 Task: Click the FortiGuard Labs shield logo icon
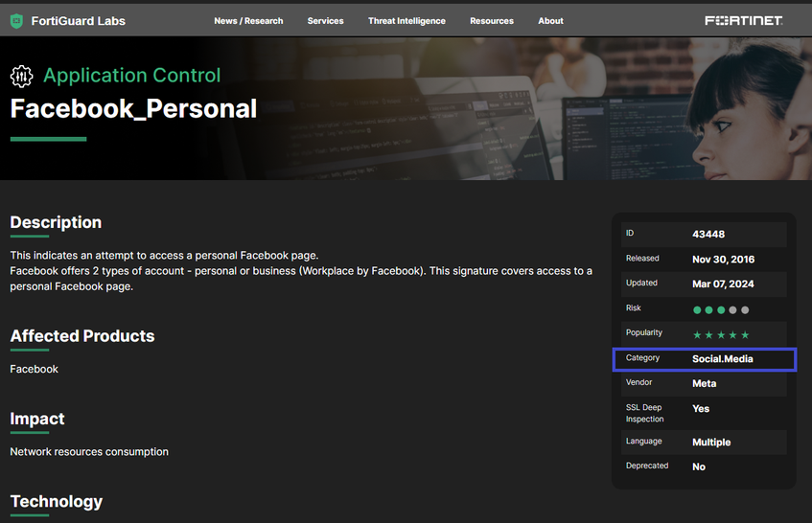(x=16, y=21)
